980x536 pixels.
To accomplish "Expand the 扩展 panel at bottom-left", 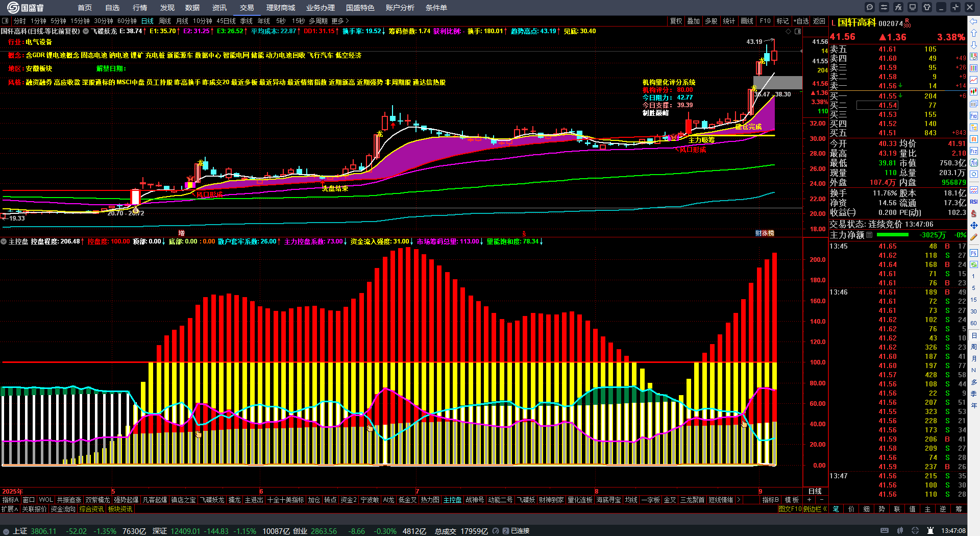I will click(9, 509).
